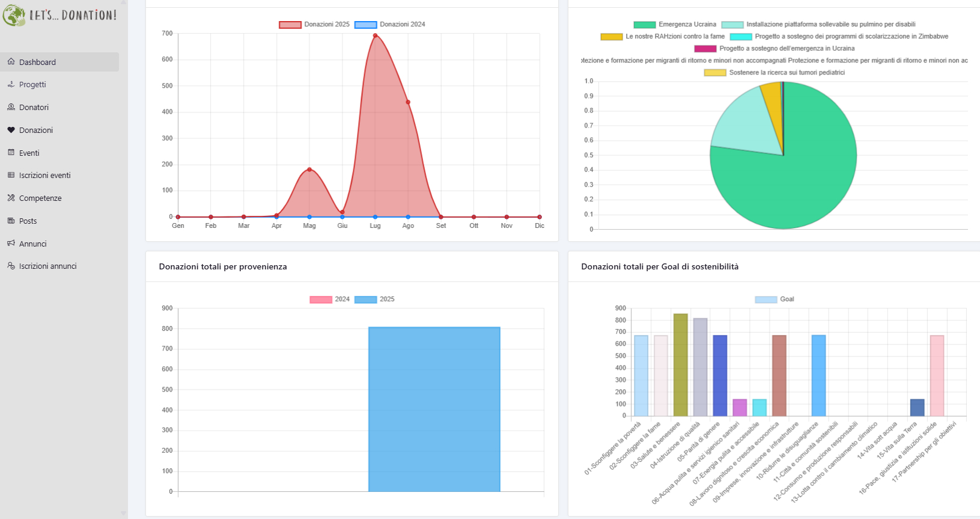Click the sidebar scroll down arrow
Screen dimensions: 980x519
[x=124, y=514]
